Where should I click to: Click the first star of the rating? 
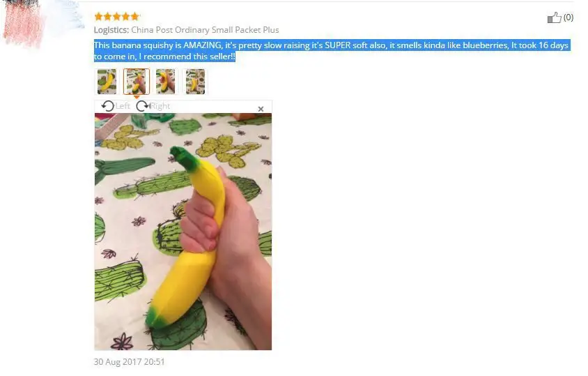(x=99, y=17)
